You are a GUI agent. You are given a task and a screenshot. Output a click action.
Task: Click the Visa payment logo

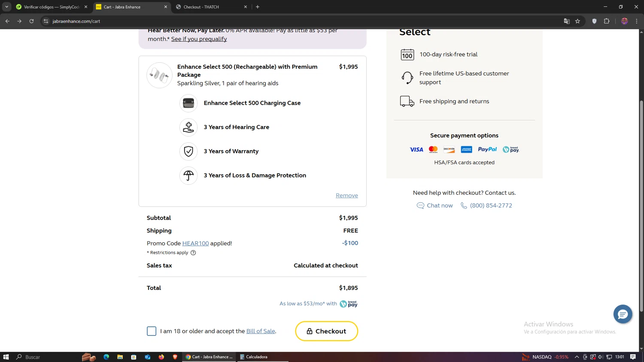click(x=416, y=150)
